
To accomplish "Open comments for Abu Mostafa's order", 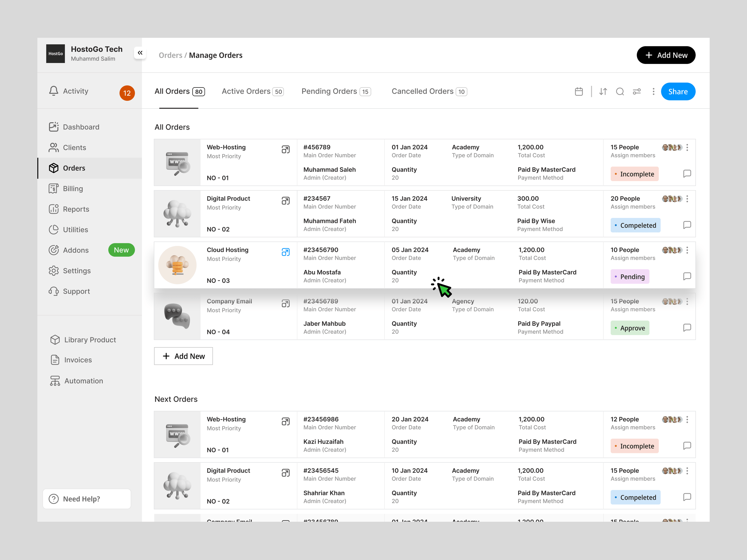I will pyautogui.click(x=687, y=276).
